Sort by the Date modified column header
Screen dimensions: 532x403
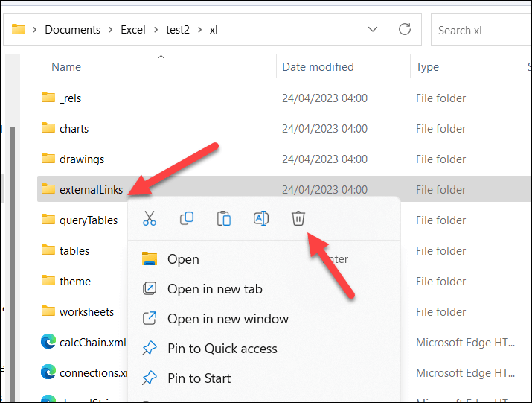coord(318,67)
